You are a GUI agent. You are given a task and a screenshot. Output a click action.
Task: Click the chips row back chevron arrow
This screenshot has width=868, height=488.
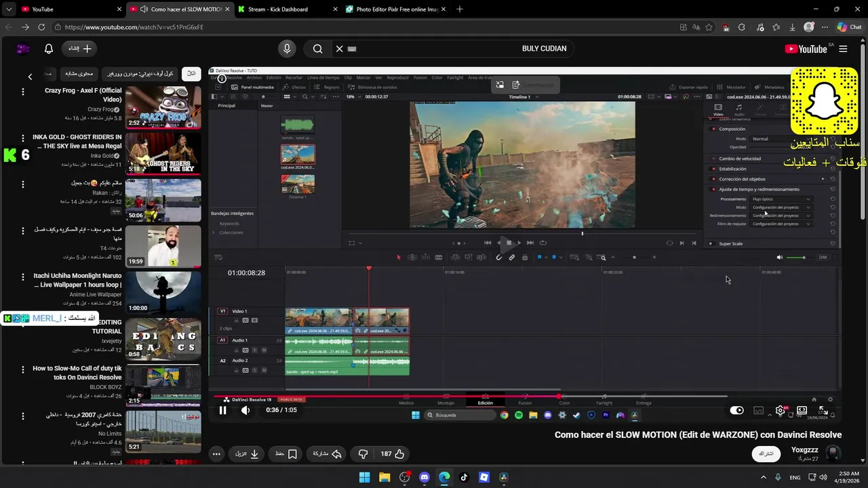[30, 77]
